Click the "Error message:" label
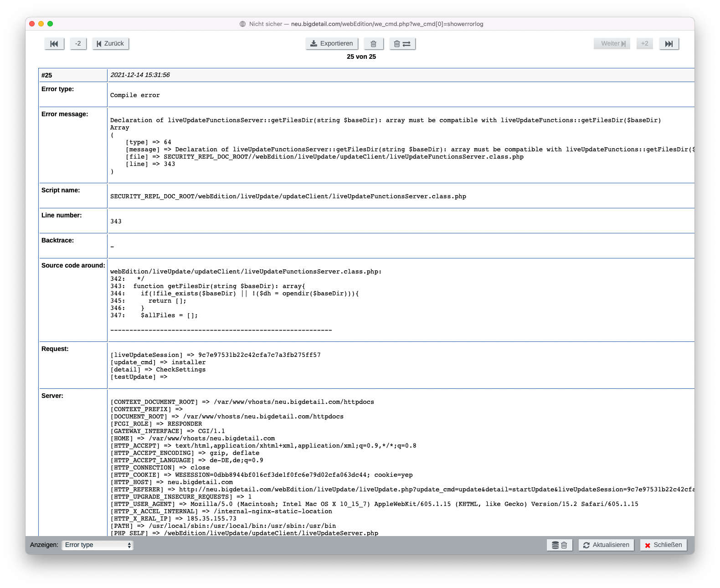Viewport: 720px width, 588px height. [x=65, y=114]
